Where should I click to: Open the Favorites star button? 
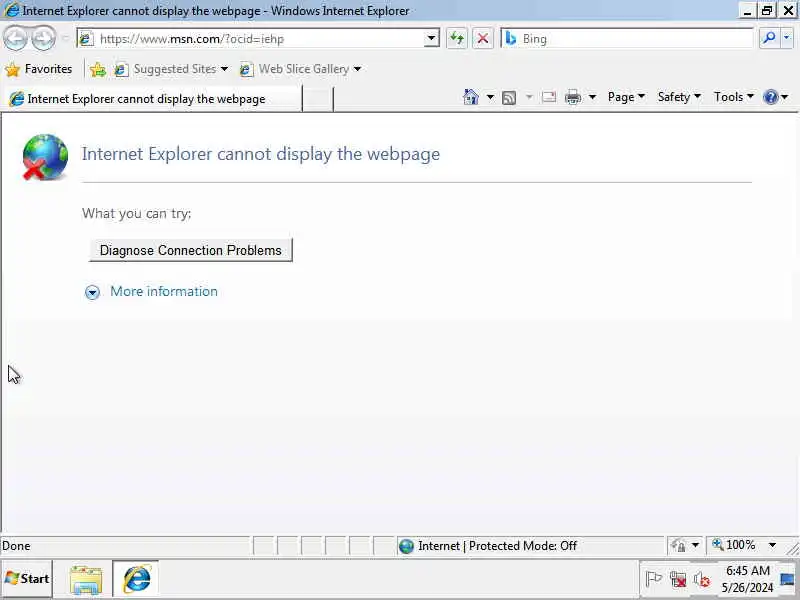click(39, 69)
